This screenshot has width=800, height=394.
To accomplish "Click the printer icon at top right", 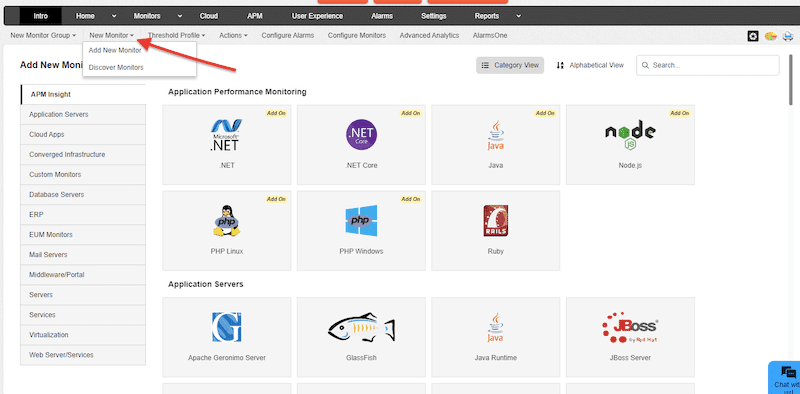I will 788,36.
